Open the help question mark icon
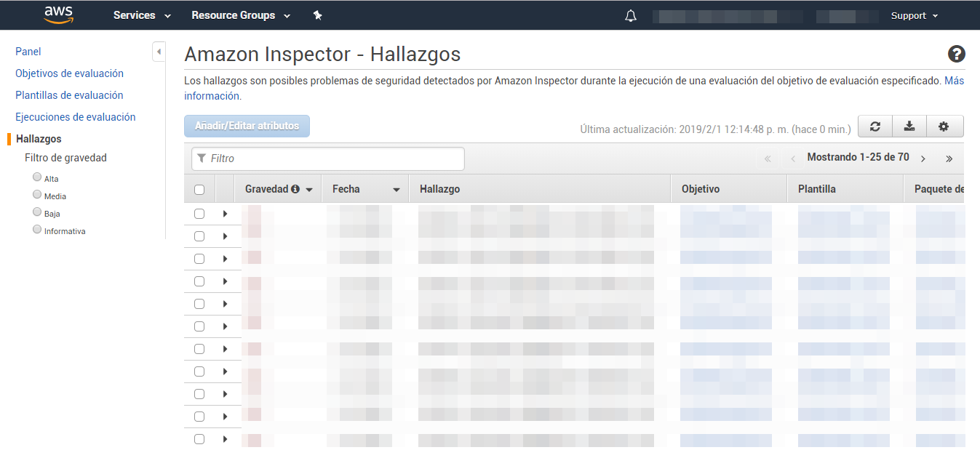Image resolution: width=980 pixels, height=450 pixels. (x=957, y=54)
